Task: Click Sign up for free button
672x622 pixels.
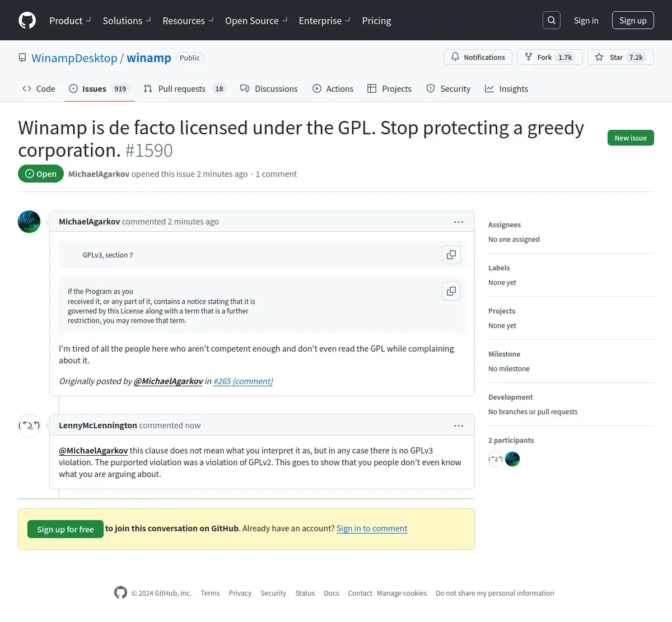Action: point(66,529)
